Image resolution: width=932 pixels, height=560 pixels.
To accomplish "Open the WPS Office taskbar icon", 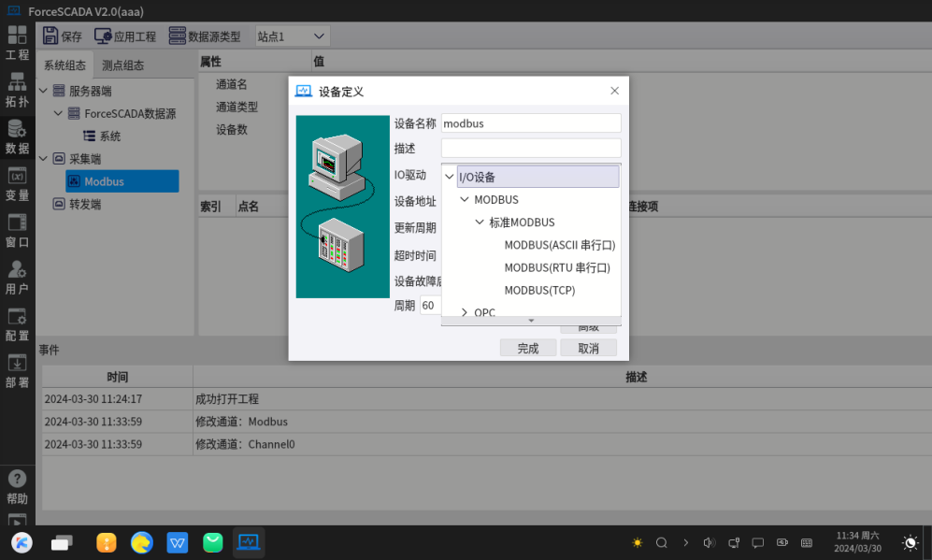I will (178, 542).
